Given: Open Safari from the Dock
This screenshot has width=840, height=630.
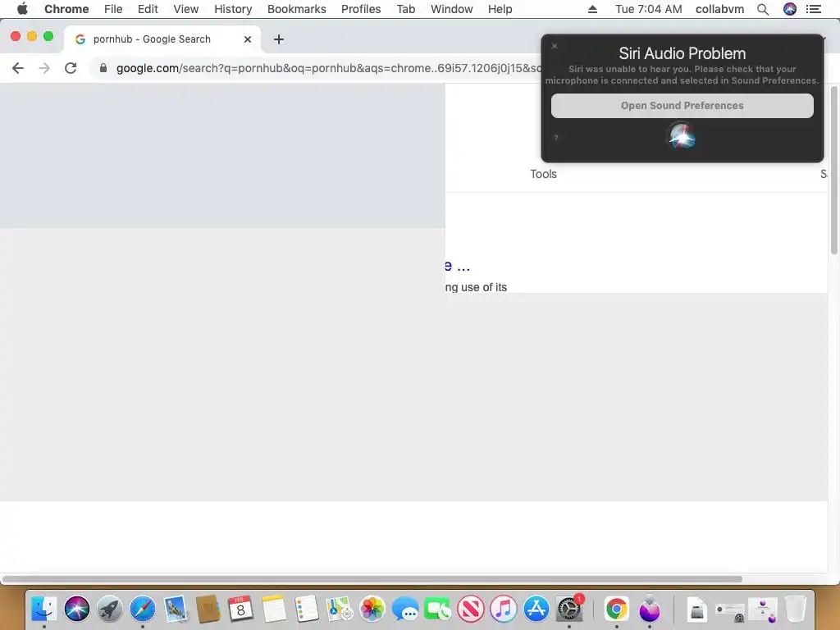Looking at the screenshot, I should (143, 609).
